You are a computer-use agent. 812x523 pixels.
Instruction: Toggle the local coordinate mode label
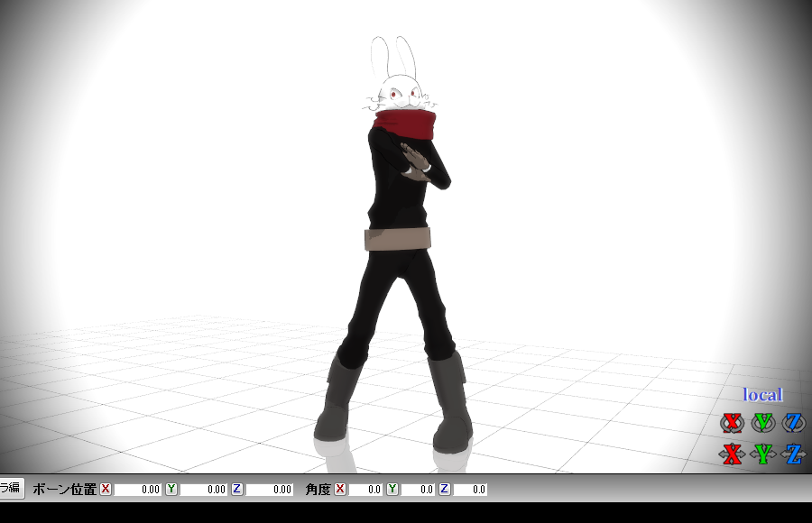pyautogui.click(x=762, y=395)
